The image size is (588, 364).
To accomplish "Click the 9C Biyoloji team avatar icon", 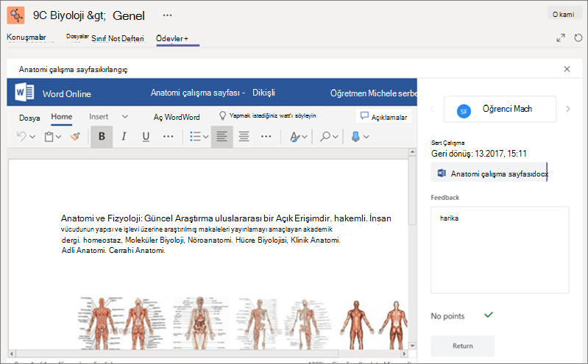I will coord(15,15).
